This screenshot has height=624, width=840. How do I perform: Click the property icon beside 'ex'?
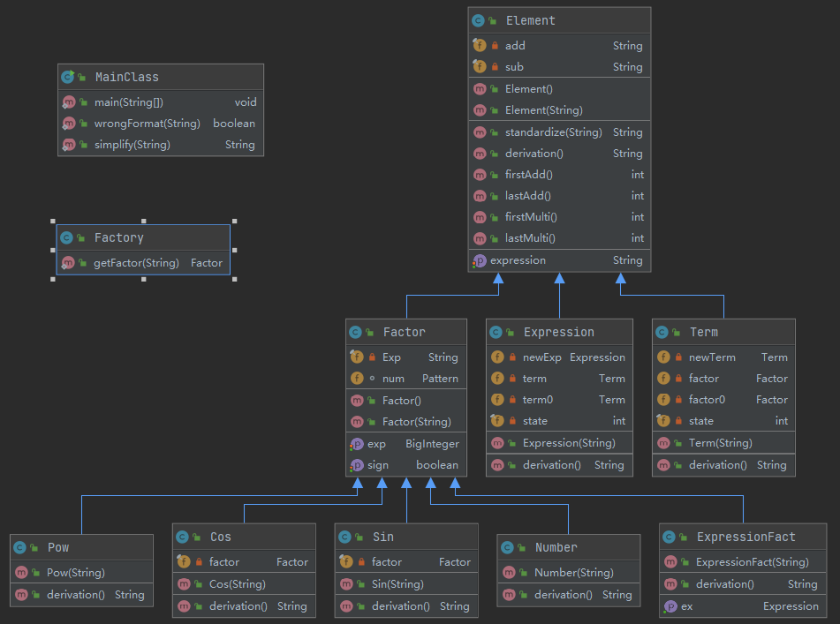tap(670, 606)
